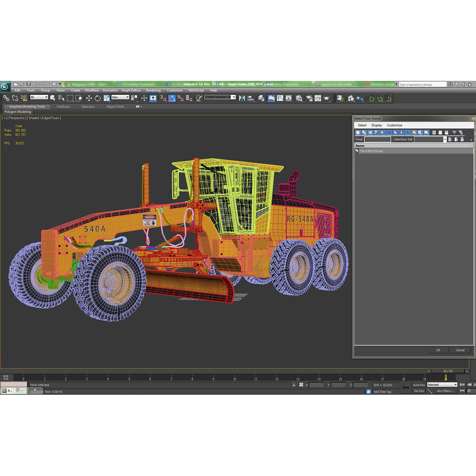Screen dimensions: 476x476
Task: Open the Modifiers menu
Action: coord(92,90)
